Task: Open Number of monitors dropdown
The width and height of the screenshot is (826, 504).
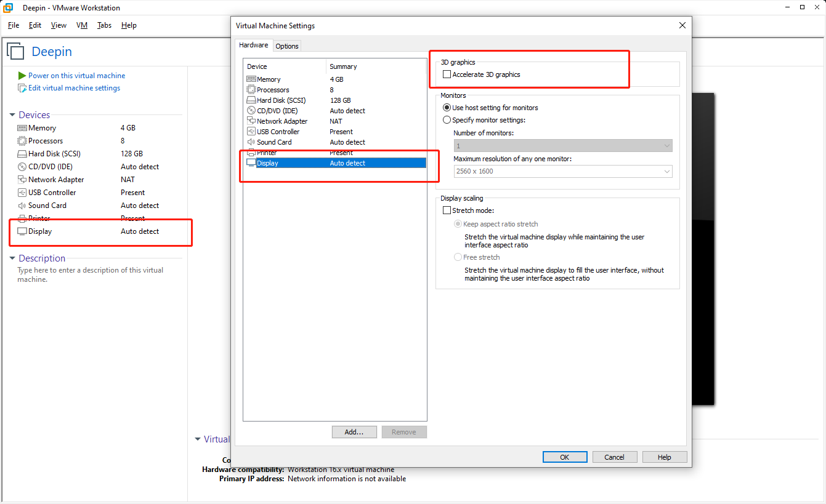Action: click(x=563, y=146)
